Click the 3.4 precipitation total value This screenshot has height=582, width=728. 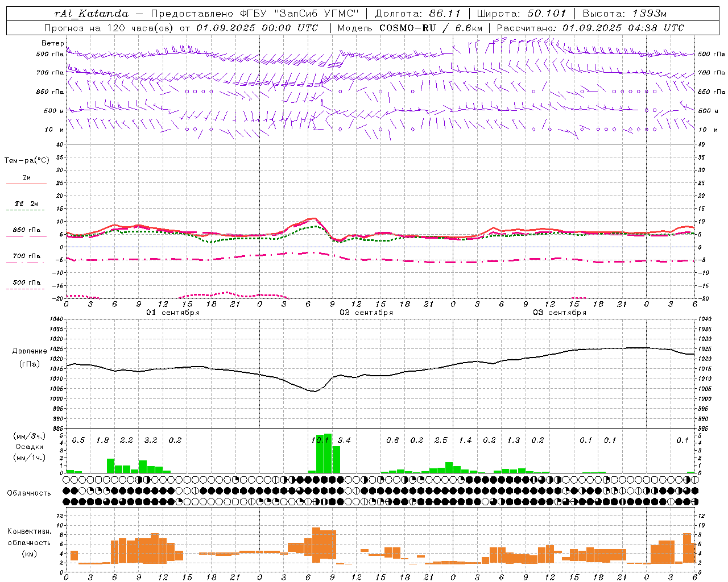coord(344,440)
